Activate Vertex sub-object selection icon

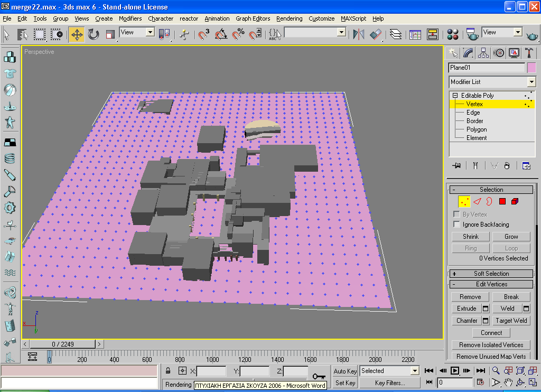tap(464, 201)
